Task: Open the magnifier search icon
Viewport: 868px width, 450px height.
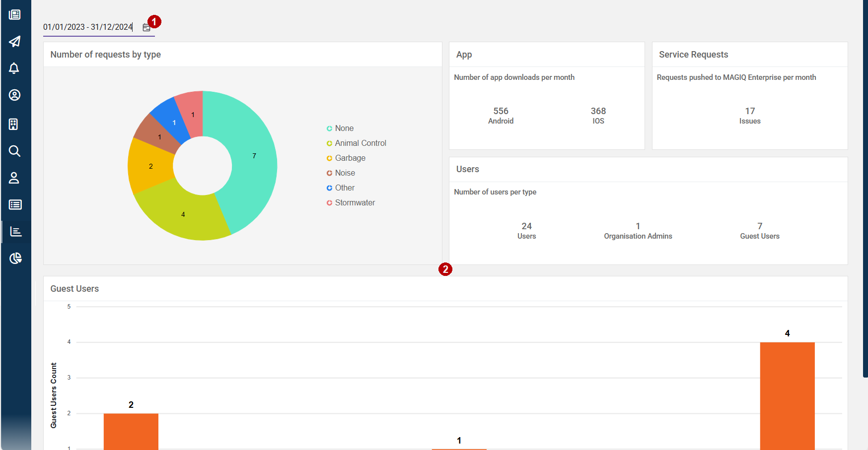Action: (15, 151)
